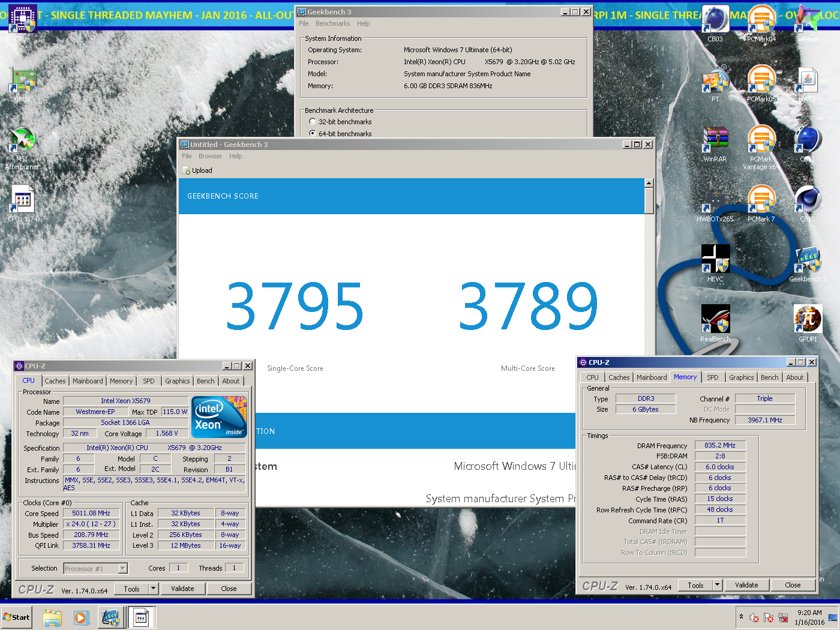The height and width of the screenshot is (630, 840).
Task: Switch to Caches tab in CPU-Z Memory window
Action: click(619, 377)
